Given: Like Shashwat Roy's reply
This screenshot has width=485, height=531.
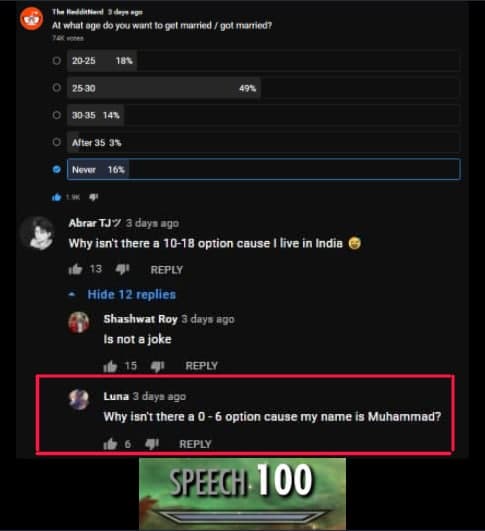Looking at the screenshot, I should pyautogui.click(x=110, y=366).
